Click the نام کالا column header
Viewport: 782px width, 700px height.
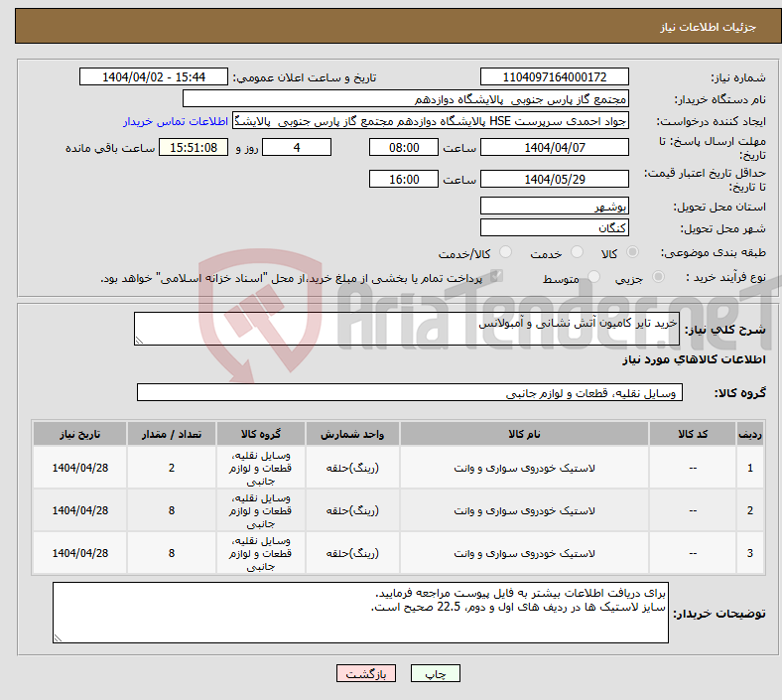524,434
